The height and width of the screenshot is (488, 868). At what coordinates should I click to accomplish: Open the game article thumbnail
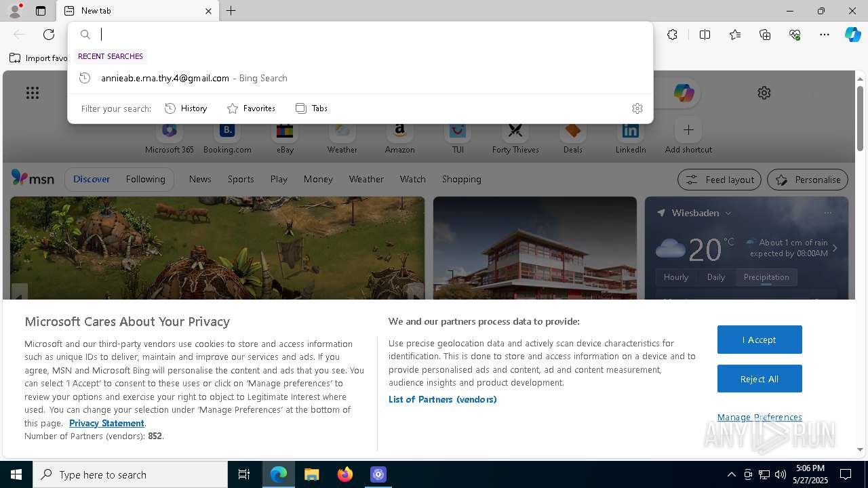click(x=217, y=248)
